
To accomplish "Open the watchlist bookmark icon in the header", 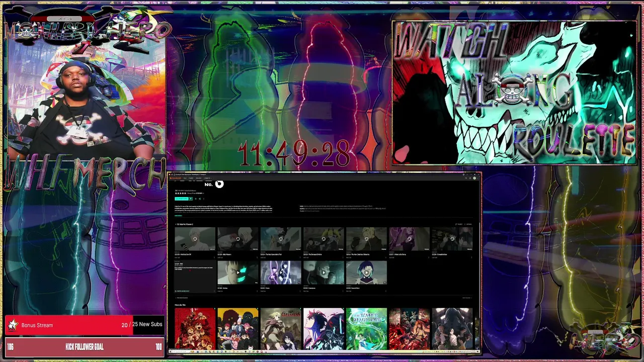I will click(470, 178).
